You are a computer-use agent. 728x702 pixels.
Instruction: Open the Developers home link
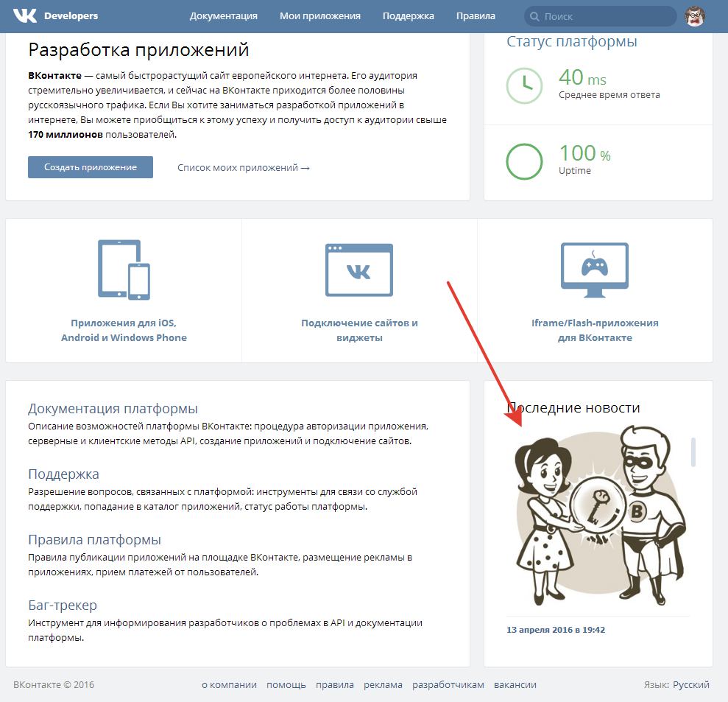pyautogui.click(x=71, y=15)
